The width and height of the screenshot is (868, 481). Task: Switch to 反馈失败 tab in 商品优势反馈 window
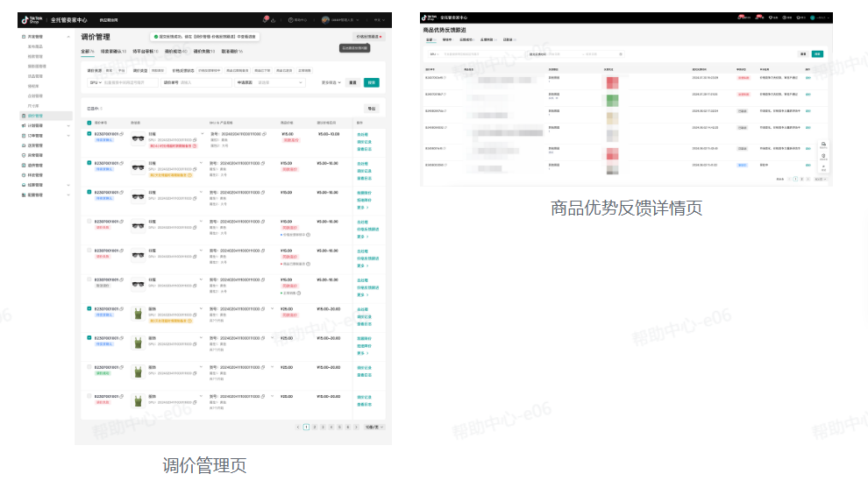[487, 39]
